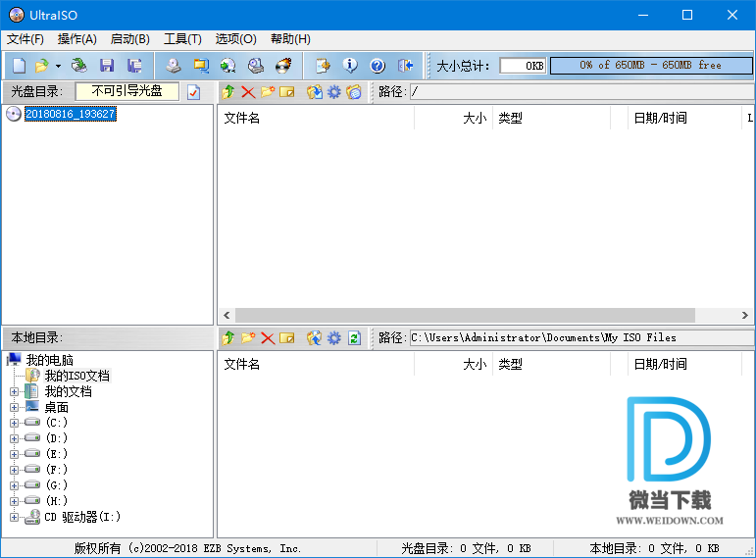
Task: Open help with the question mark icon
Action: coord(378,65)
